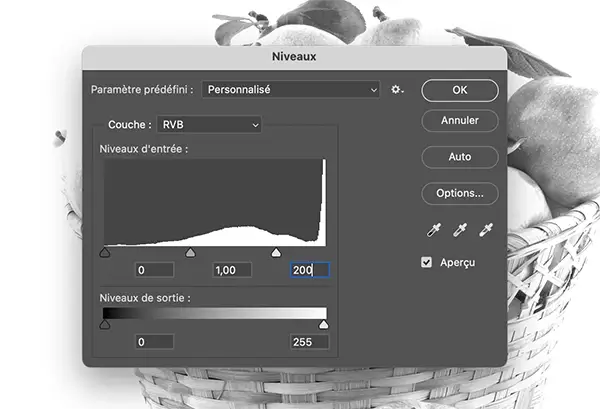The height and width of the screenshot is (409, 600).
Task: Click the output white slider handle
Action: pos(324,325)
